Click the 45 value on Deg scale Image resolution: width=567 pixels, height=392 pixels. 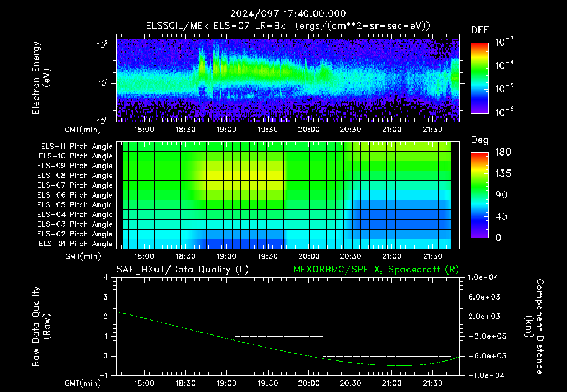coord(502,216)
